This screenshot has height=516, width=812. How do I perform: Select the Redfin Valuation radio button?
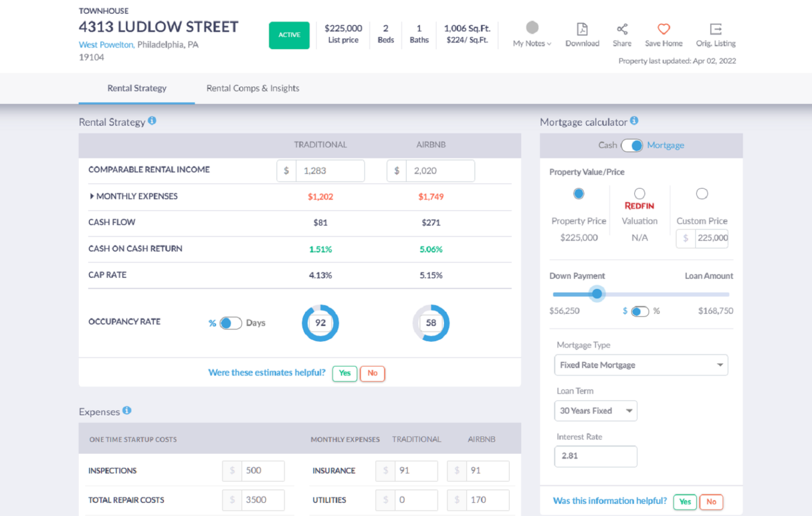pos(640,193)
